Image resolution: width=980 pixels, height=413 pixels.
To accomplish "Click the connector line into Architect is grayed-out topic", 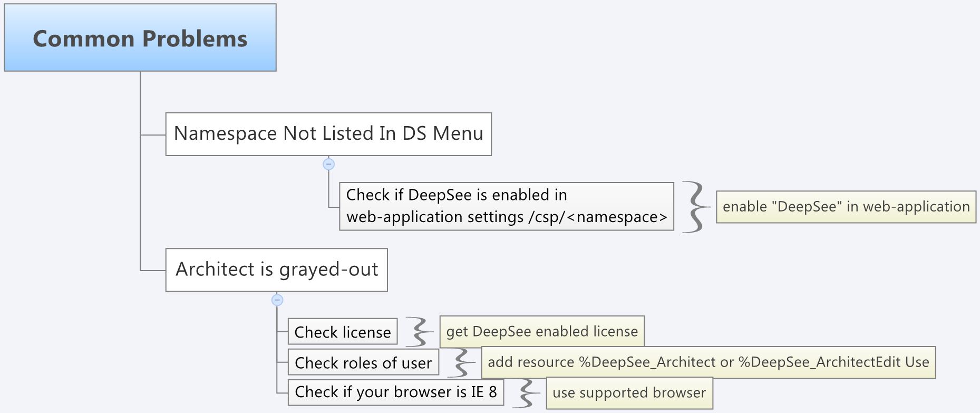I will pos(153,271).
